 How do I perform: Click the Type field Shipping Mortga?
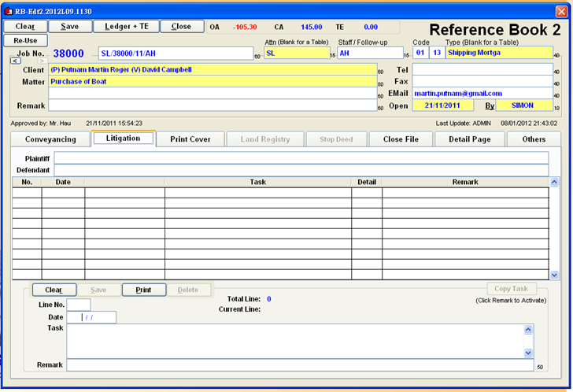pos(499,53)
